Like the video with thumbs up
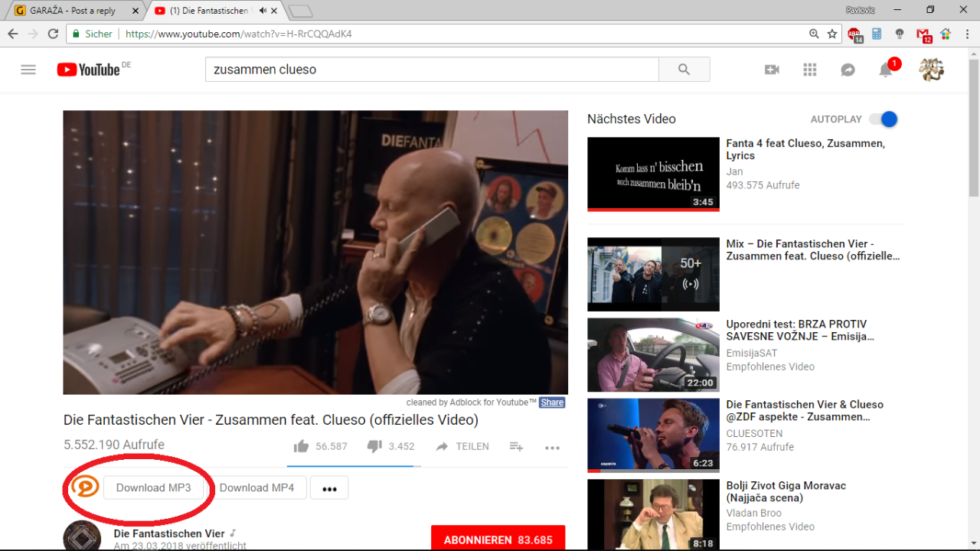 (302, 446)
